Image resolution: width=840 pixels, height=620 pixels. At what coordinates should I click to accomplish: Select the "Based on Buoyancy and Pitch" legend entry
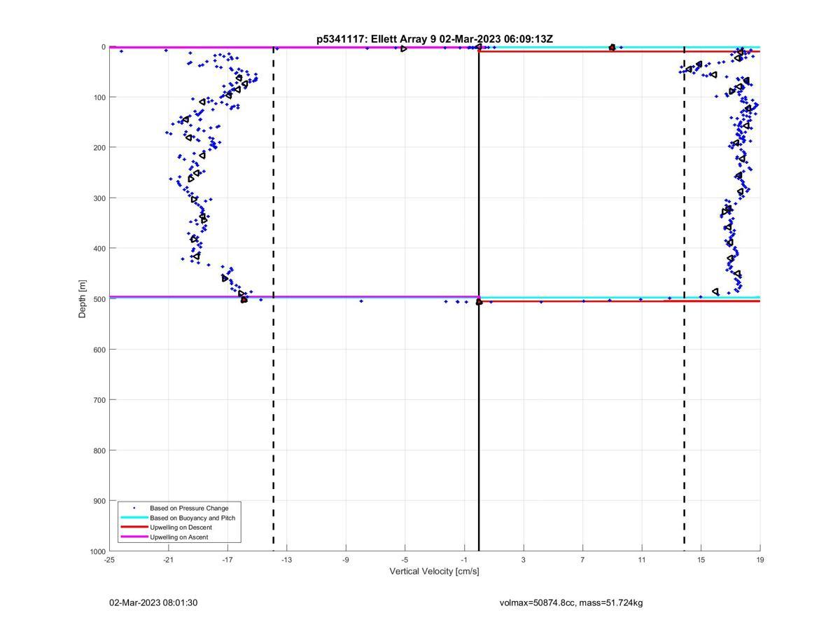(192, 518)
